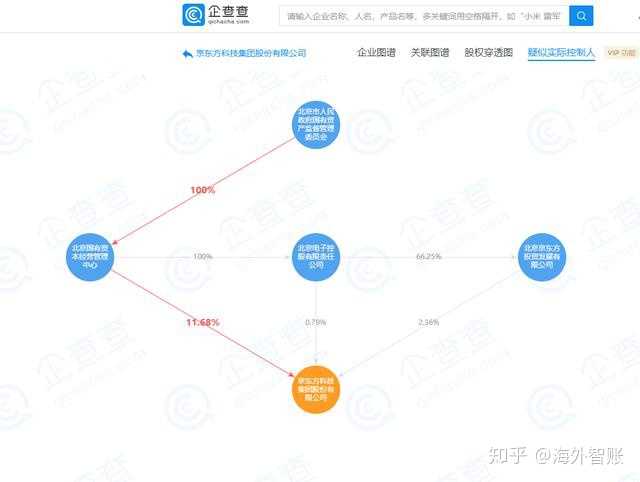
Task: Switch to the 企业图谱 tab
Action: coord(376,53)
